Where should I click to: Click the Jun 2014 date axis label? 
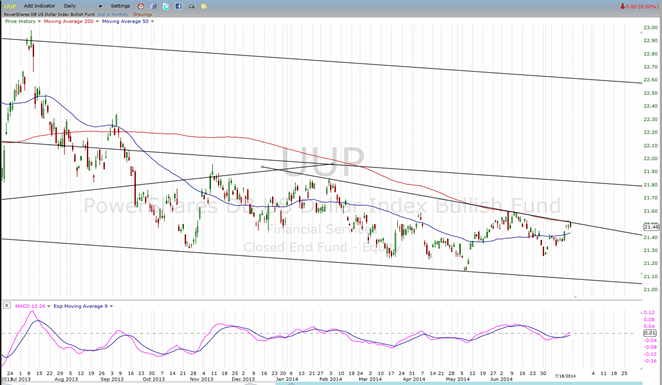coord(501,379)
